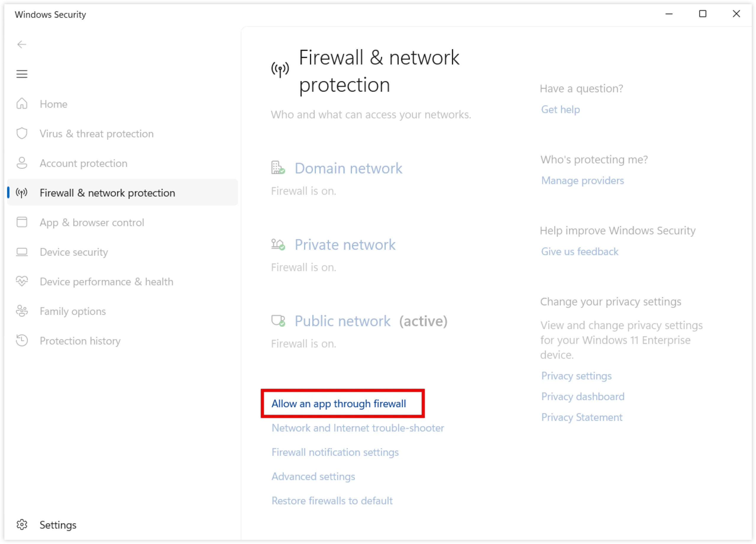Image resolution: width=756 pixels, height=544 pixels.
Task: Click Allow an app through firewall
Action: coord(339,404)
